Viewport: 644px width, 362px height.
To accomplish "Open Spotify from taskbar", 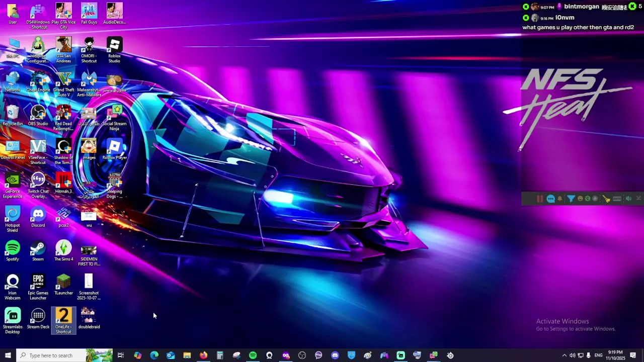I will tap(253, 355).
